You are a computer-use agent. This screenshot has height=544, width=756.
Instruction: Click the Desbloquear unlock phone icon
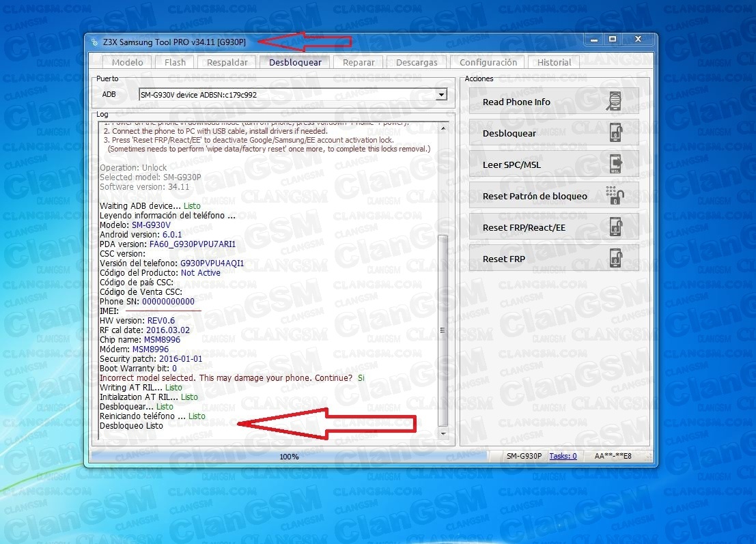pos(616,133)
